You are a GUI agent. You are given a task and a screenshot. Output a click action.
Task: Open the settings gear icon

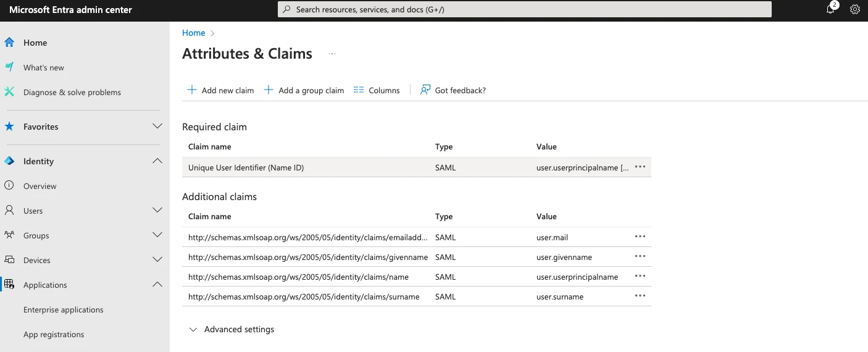coord(855,9)
